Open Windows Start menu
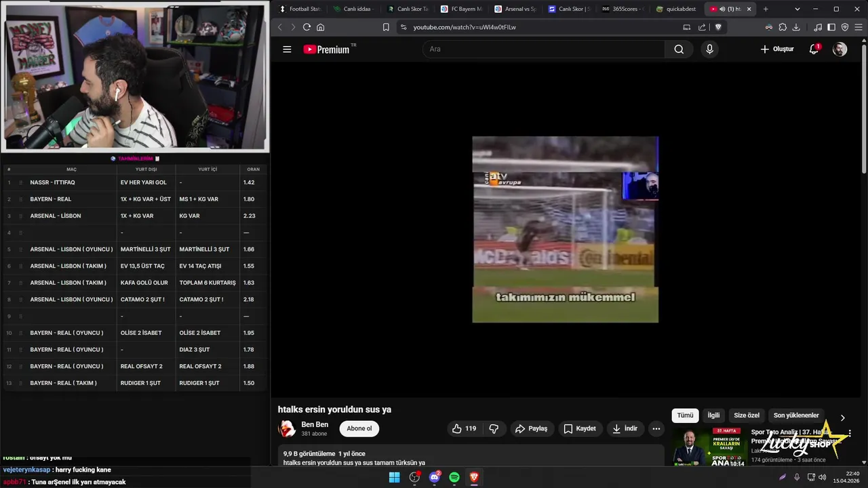This screenshot has height=488, width=868. pyautogui.click(x=394, y=477)
